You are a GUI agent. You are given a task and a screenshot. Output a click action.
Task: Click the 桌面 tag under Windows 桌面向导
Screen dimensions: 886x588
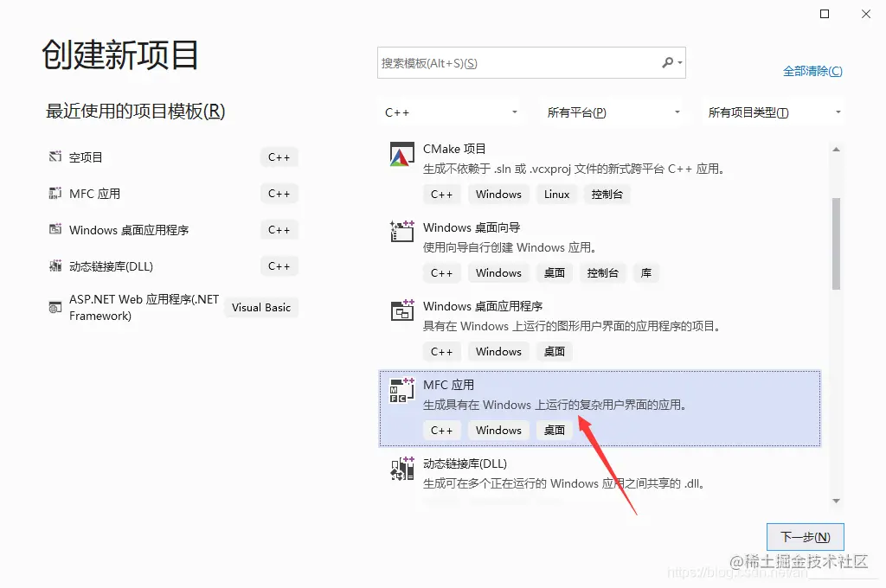point(555,273)
